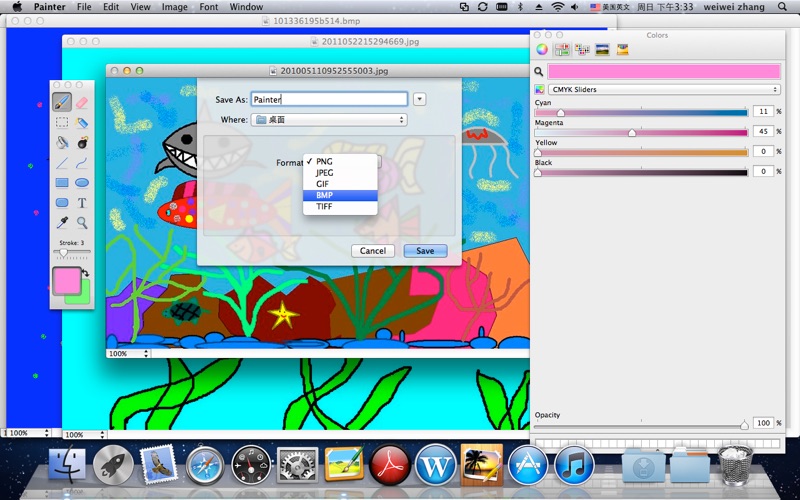Adjust the Opacity slider handle
The image size is (800, 500).
click(x=744, y=424)
